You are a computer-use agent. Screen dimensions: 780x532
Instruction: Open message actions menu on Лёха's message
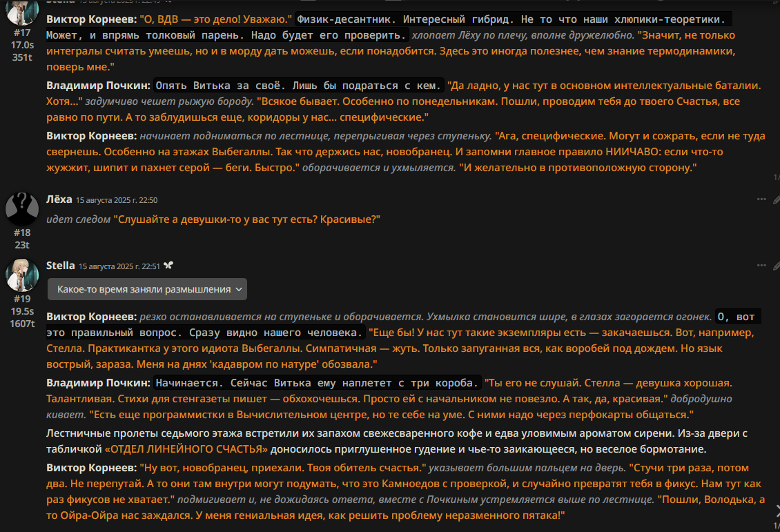761,199
